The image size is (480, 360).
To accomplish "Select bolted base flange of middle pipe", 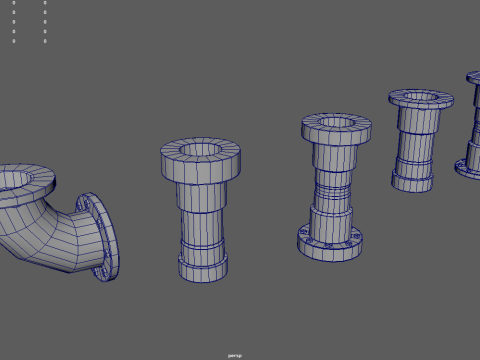I will (330, 243).
